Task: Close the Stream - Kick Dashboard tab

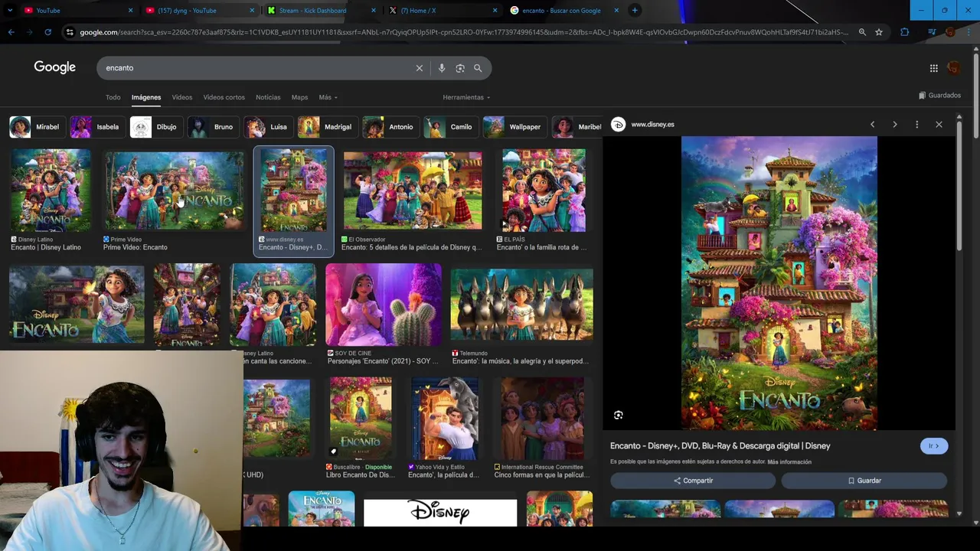Action: 374,11
